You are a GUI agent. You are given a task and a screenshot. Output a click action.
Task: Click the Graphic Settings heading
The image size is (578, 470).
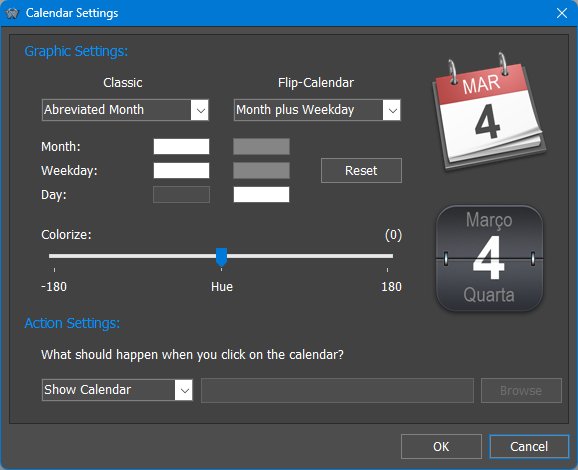[x=76, y=51]
